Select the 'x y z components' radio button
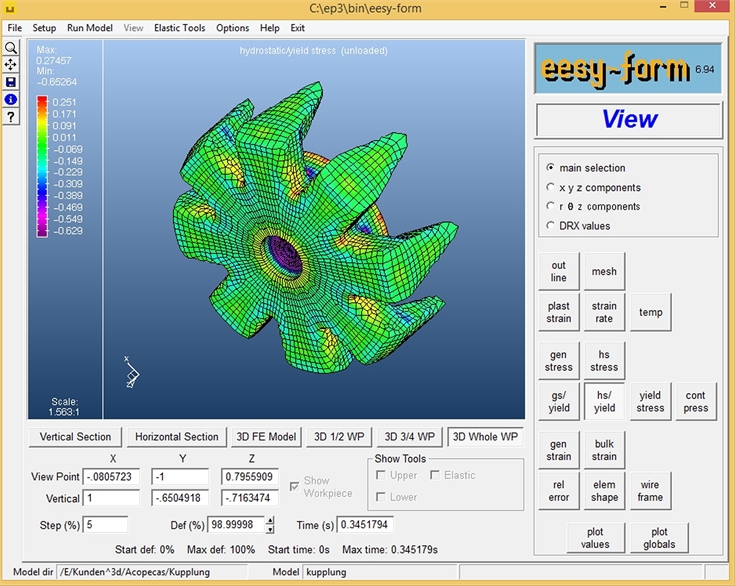The height and width of the screenshot is (586, 735). (x=551, y=187)
